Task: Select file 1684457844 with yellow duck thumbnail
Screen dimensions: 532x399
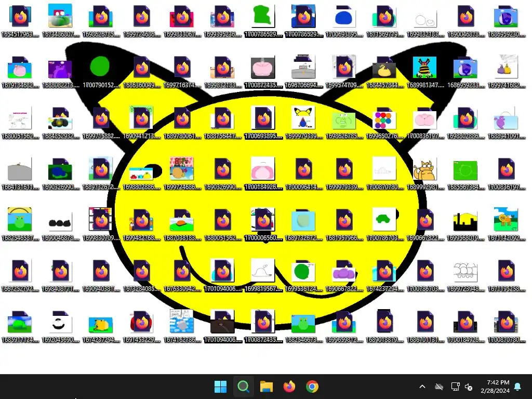Action: pyautogui.click(x=385, y=71)
